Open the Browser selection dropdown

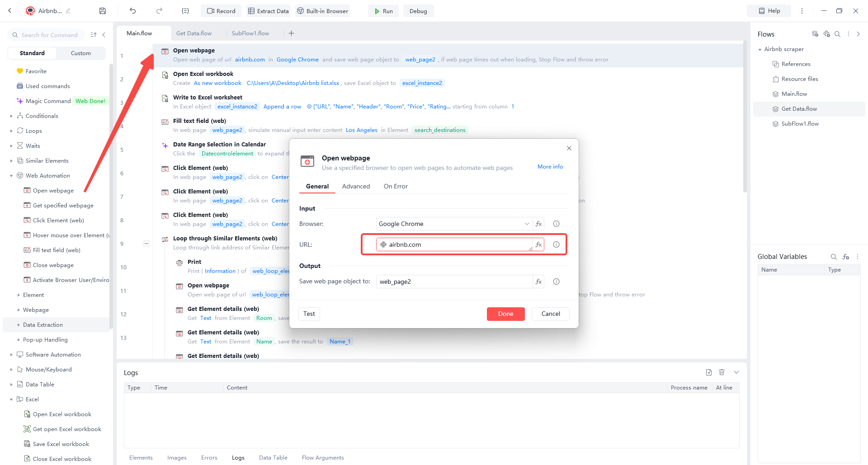tap(527, 224)
